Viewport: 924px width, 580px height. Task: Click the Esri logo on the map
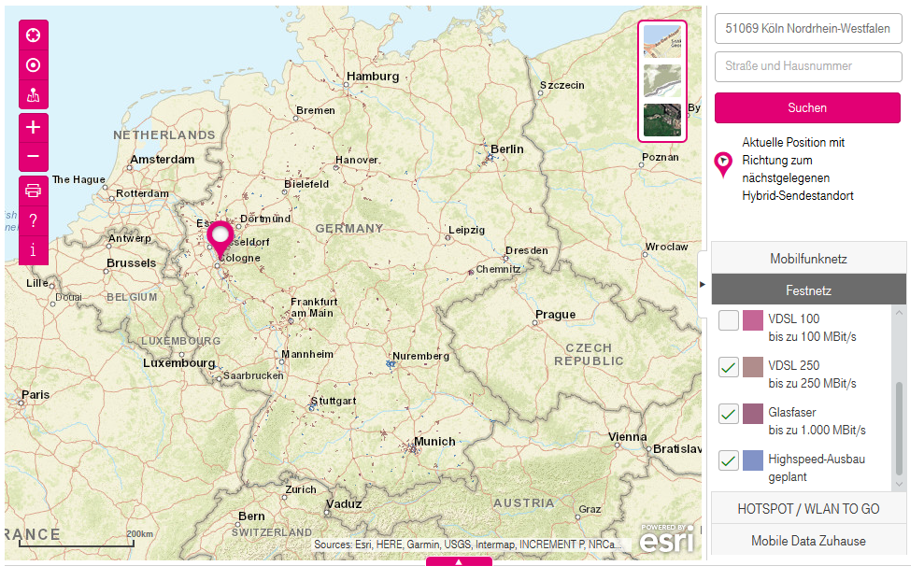tap(667, 538)
